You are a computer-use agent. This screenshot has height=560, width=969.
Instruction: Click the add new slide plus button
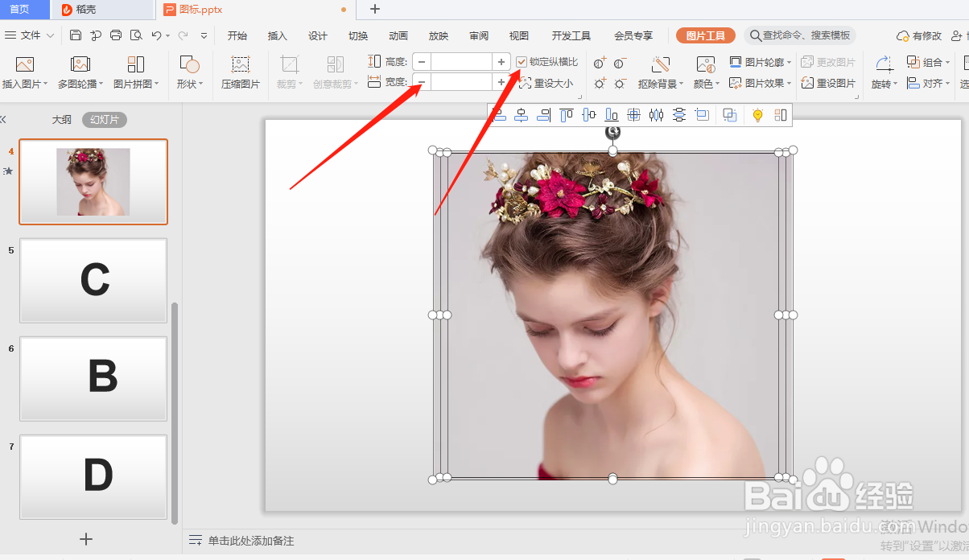point(87,539)
